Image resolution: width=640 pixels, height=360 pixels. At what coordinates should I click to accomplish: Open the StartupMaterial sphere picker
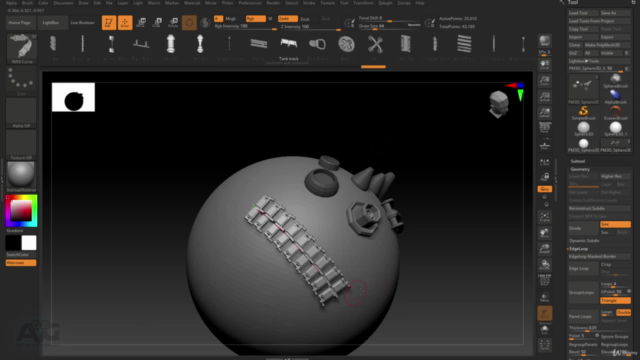(21, 177)
